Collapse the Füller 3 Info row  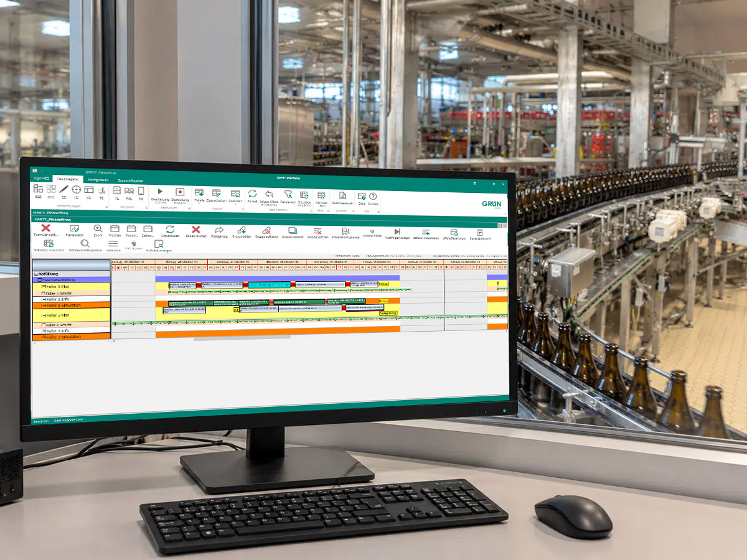tap(44, 330)
